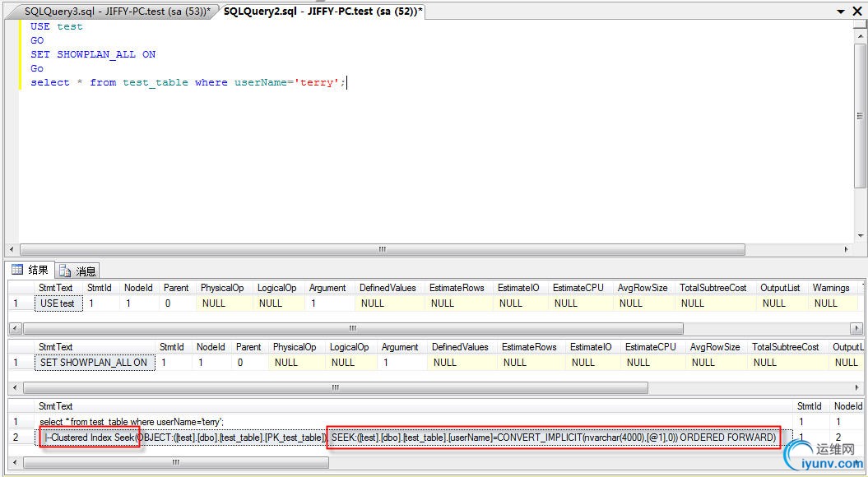Click the SET SHOWPLAN_ALL grid scrollbar left arrow
Viewport: 868px width, 477px height.
[x=15, y=387]
